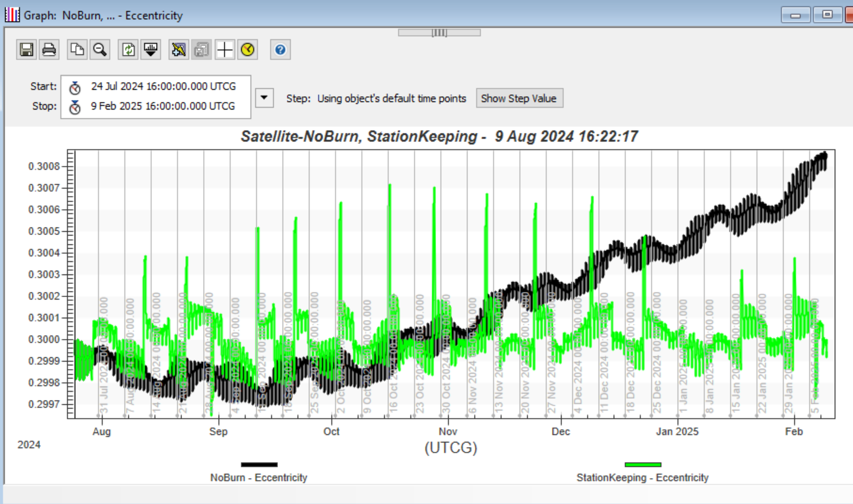This screenshot has height=504, width=853.
Task: Click the 0.3008 y-axis value
Action: pos(44,166)
